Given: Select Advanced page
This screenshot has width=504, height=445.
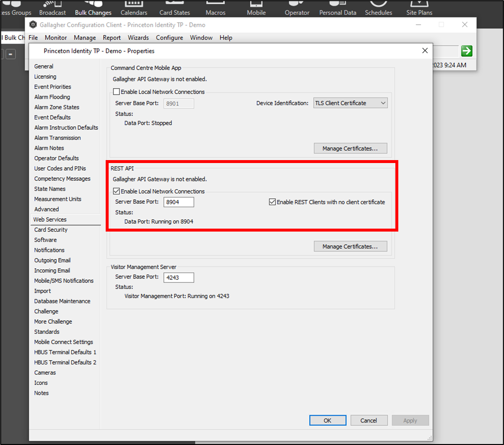Looking at the screenshot, I should coord(46,210).
